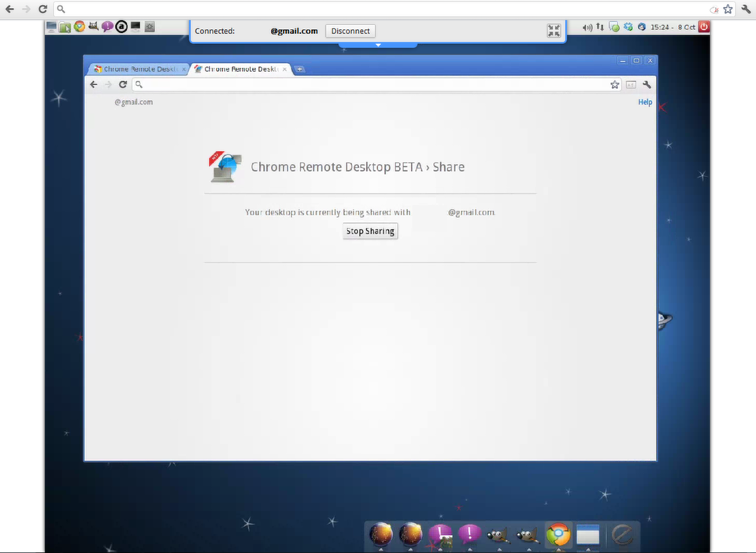756x553 pixels.
Task: Click the circled 'a' icon in the top panel
Action: (x=121, y=27)
